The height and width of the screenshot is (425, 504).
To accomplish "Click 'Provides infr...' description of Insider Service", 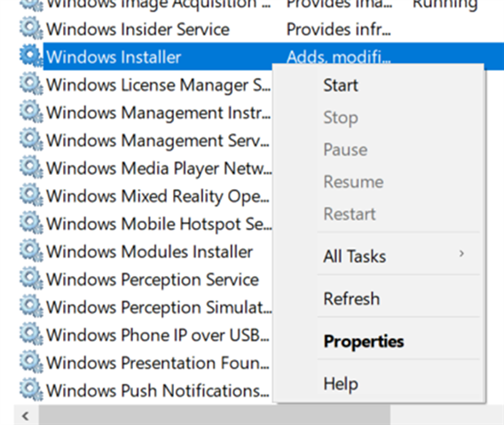I will pyautogui.click(x=338, y=29).
